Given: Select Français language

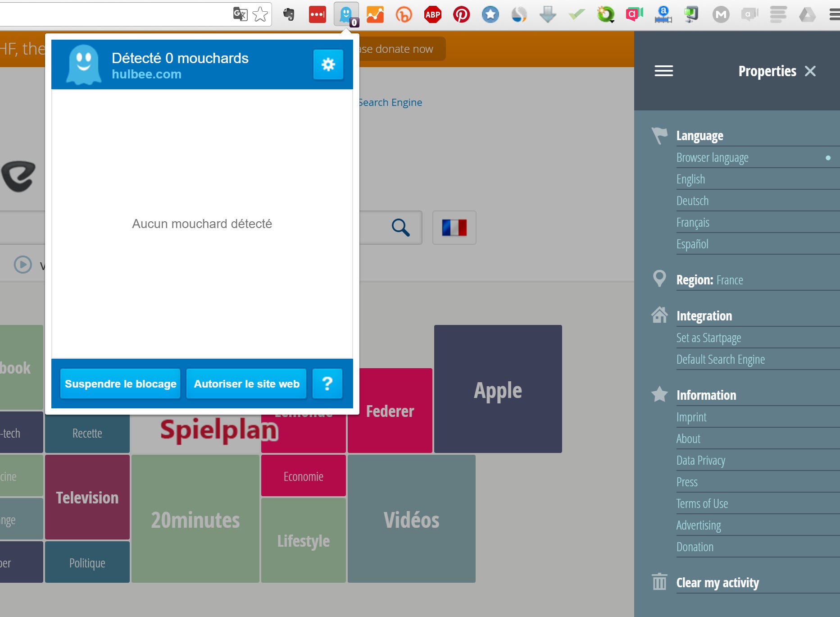Looking at the screenshot, I should pos(758,223).
